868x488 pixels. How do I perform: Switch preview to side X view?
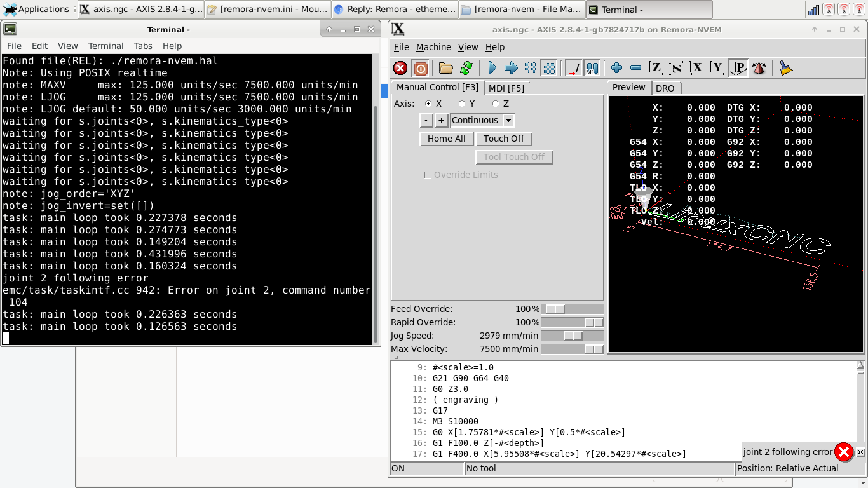click(696, 68)
